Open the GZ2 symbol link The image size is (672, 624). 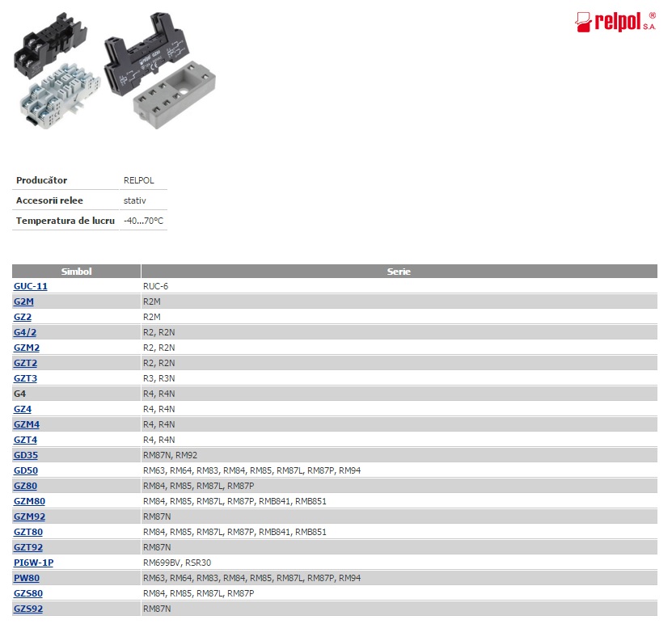pyautogui.click(x=23, y=317)
